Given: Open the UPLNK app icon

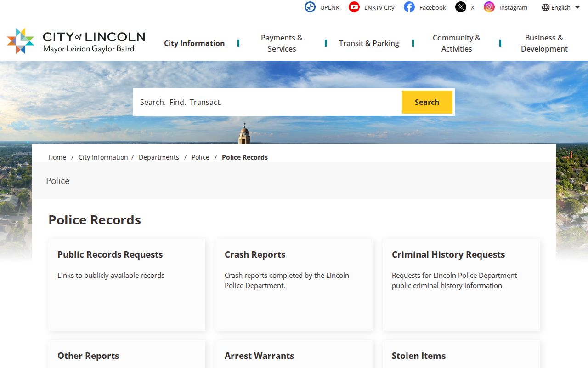Looking at the screenshot, I should pyautogui.click(x=310, y=7).
